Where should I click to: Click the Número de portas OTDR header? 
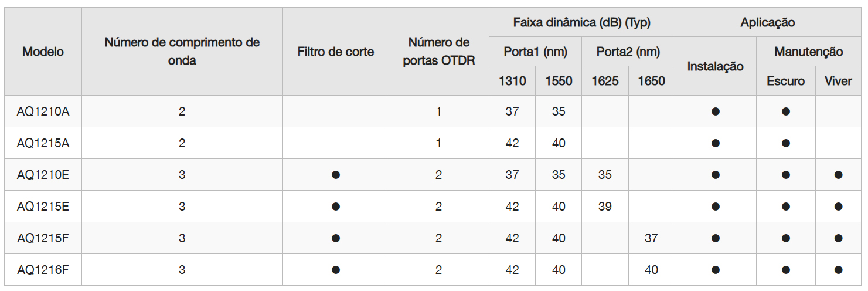click(x=439, y=52)
